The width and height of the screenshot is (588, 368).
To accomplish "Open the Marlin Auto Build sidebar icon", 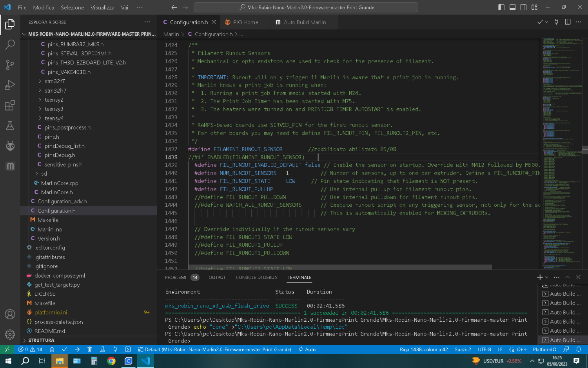I will (x=10, y=166).
